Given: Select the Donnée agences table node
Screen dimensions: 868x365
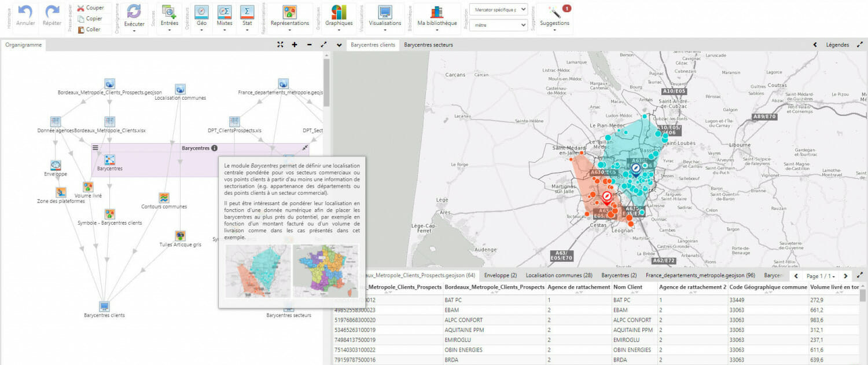Looking at the screenshot, I should 56,122.
